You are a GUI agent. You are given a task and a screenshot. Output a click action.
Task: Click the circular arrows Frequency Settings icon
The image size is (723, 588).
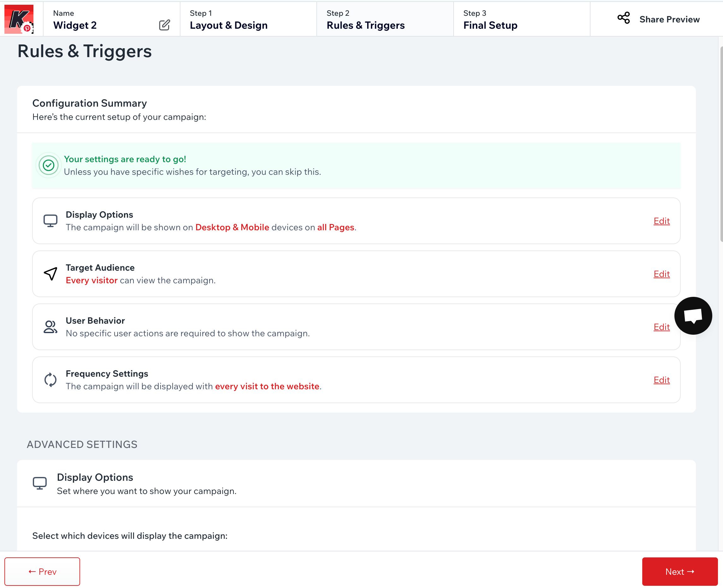coord(50,380)
